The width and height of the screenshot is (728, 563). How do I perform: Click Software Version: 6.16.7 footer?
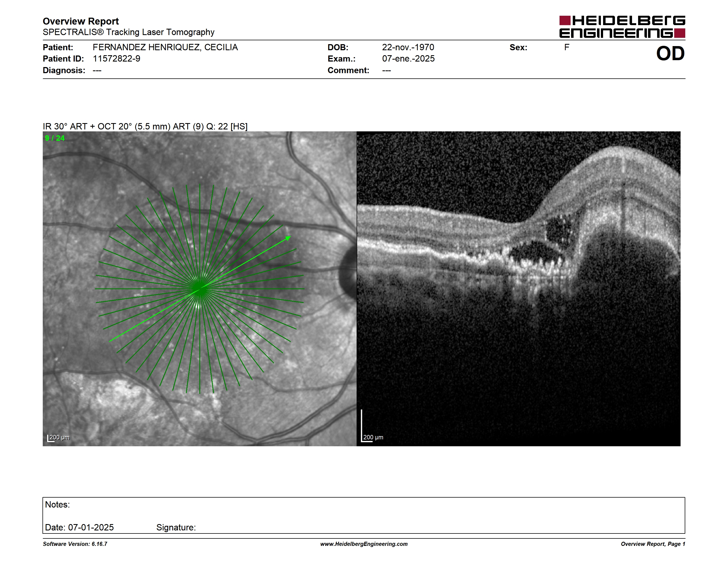75,544
